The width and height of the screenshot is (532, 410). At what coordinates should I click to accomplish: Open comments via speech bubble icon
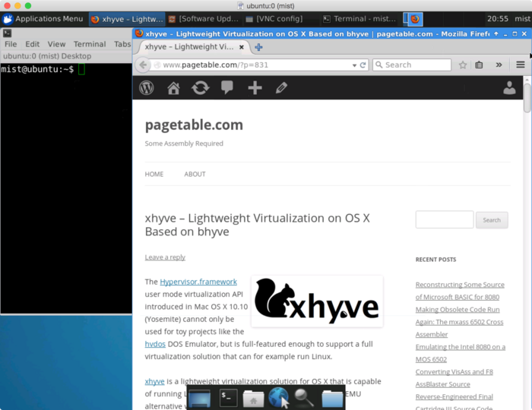pyautogui.click(x=227, y=87)
